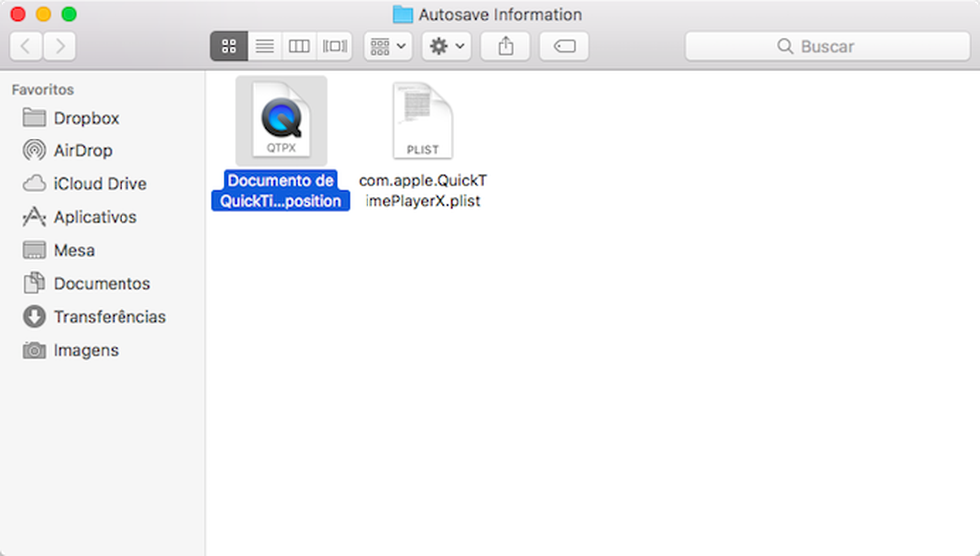This screenshot has height=556, width=980.
Task: Click the Documento de QuickTi...position file name
Action: point(280,190)
